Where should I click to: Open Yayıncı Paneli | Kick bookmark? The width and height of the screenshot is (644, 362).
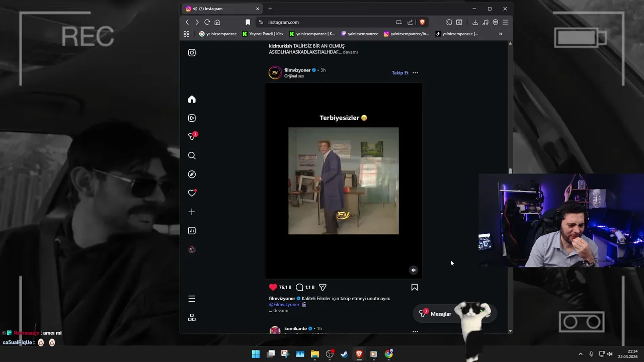[x=263, y=34]
